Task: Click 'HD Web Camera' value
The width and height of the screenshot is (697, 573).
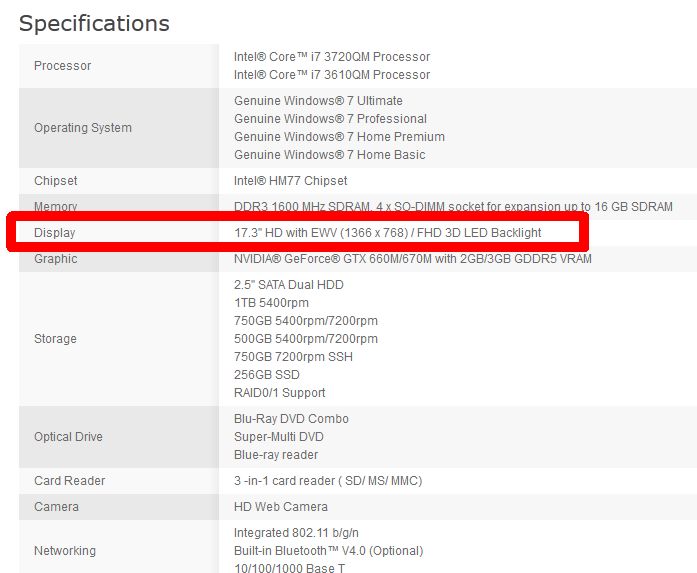Action: point(281,507)
